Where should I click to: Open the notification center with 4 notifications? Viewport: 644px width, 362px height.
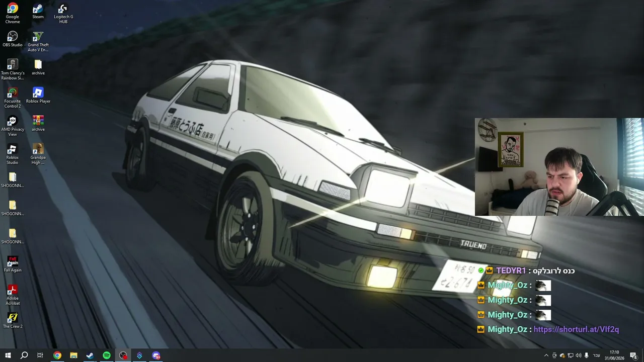coord(633,355)
